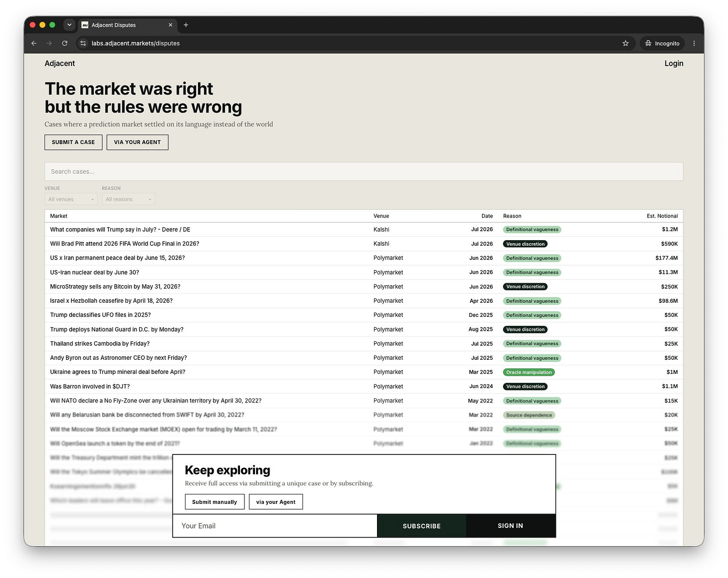Maximize the window with the green button
This screenshot has width=728, height=578.
pyautogui.click(x=52, y=25)
